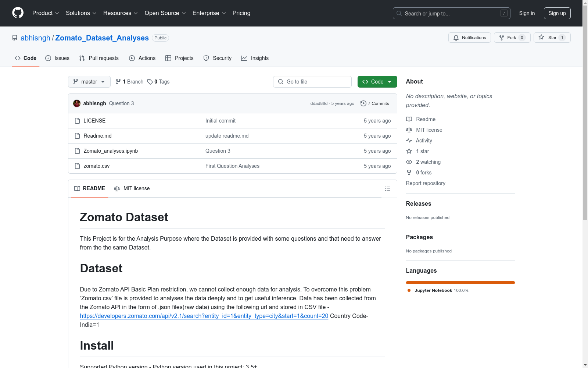Select the README tab

pyautogui.click(x=90, y=188)
